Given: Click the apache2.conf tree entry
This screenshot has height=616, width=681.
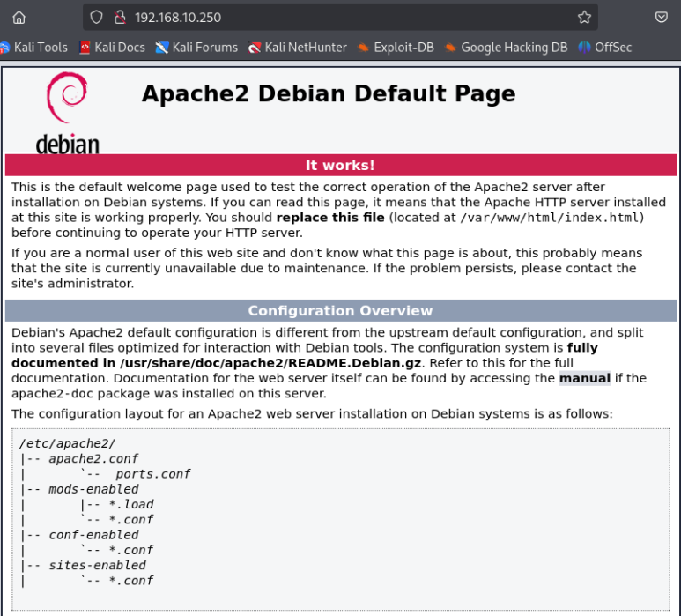Looking at the screenshot, I should [x=93, y=459].
